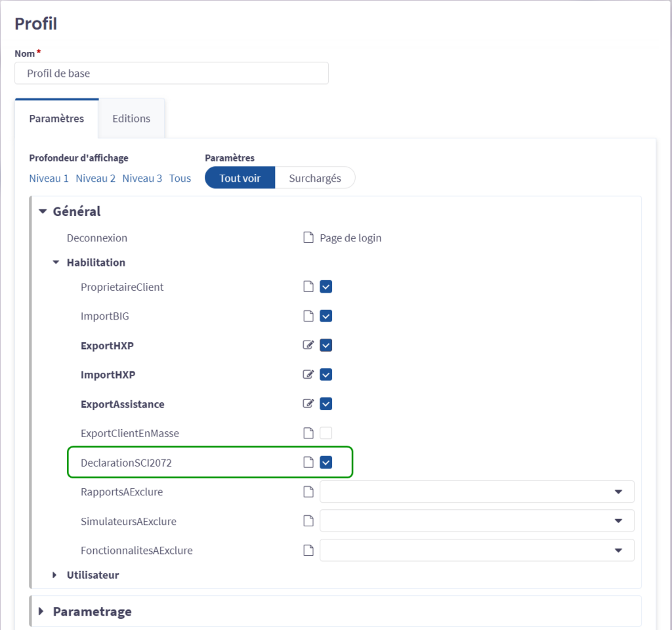
Task: Enable the ExportClientEnMasse checkbox
Action: point(326,433)
